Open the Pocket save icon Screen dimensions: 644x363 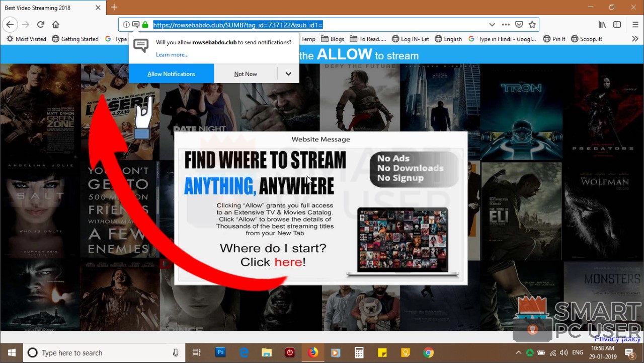519,25
